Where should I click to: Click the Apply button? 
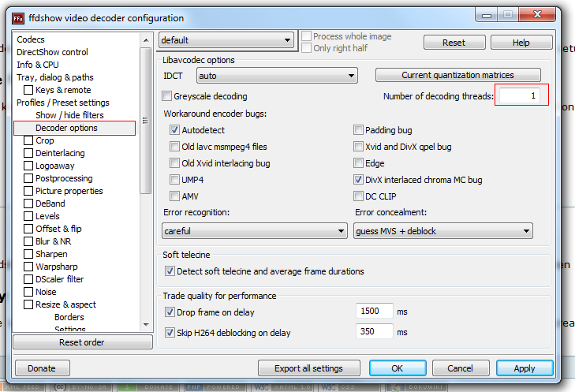[x=525, y=368]
